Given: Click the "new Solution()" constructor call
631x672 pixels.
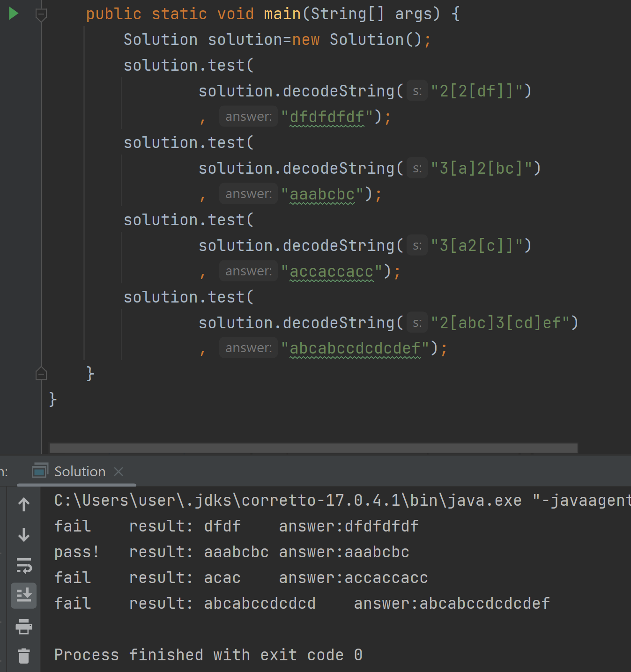Looking at the screenshot, I should coord(356,39).
